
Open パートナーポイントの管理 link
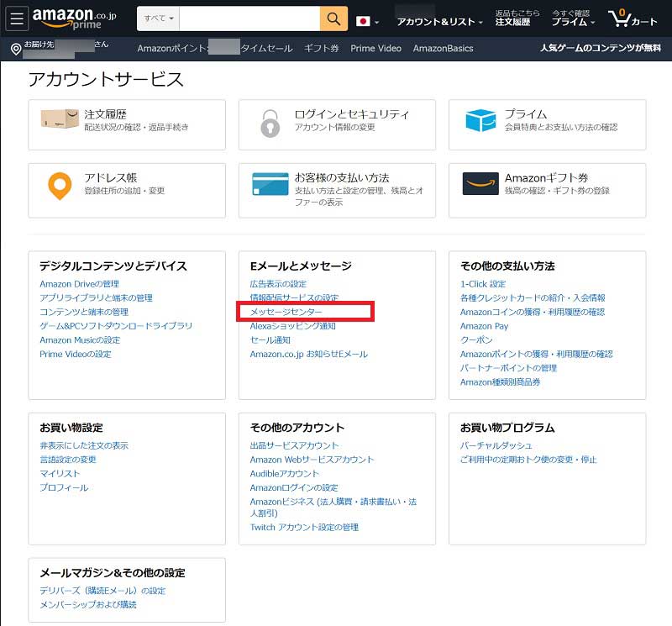click(508, 368)
